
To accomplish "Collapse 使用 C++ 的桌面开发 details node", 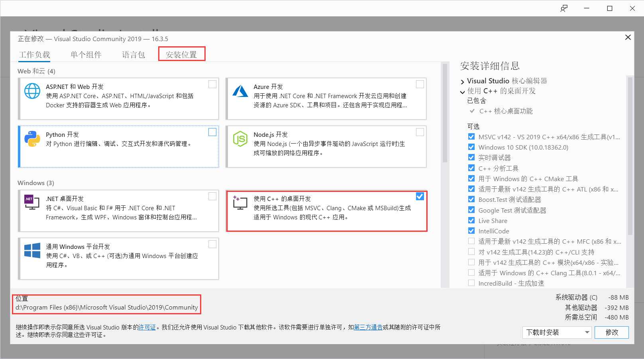I will pyautogui.click(x=462, y=92).
